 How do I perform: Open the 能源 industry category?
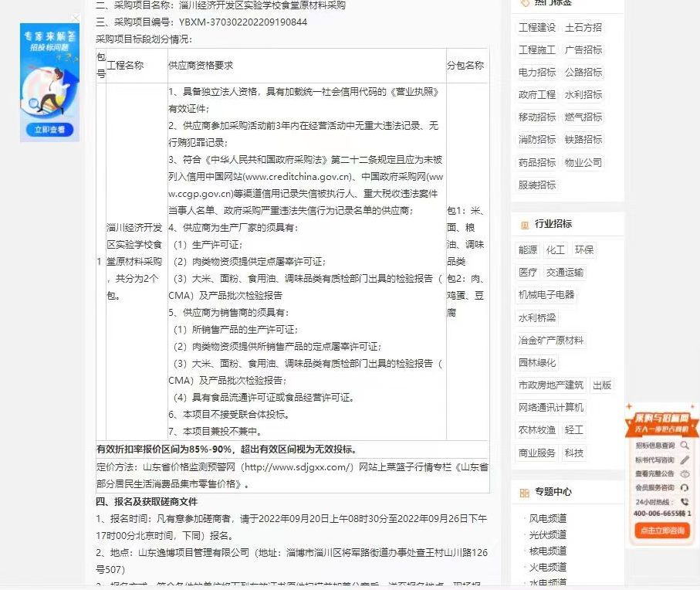pyautogui.click(x=528, y=250)
